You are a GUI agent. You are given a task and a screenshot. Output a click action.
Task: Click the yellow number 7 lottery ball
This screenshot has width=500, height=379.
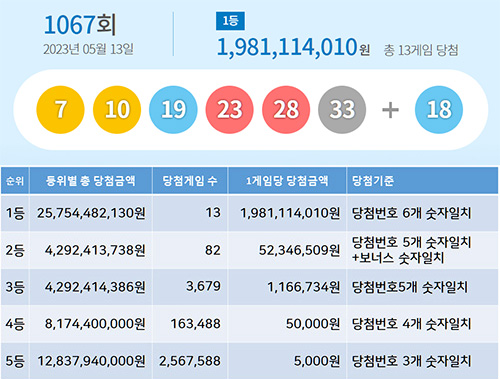[60, 110]
